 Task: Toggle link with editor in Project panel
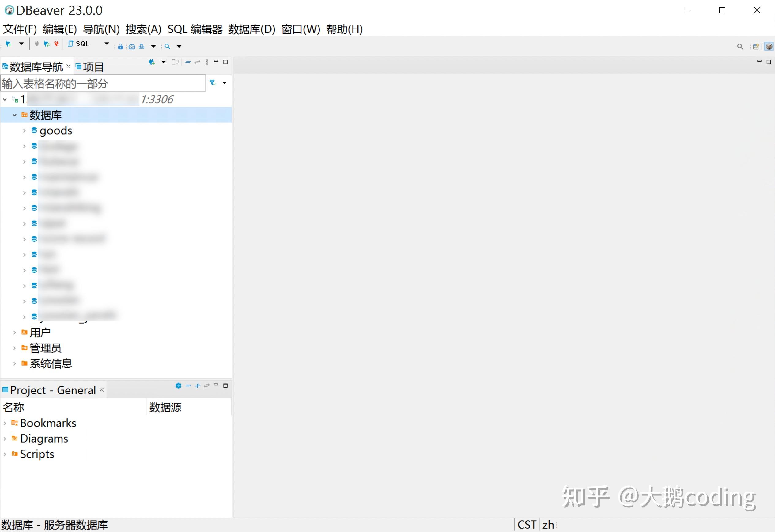207,386
